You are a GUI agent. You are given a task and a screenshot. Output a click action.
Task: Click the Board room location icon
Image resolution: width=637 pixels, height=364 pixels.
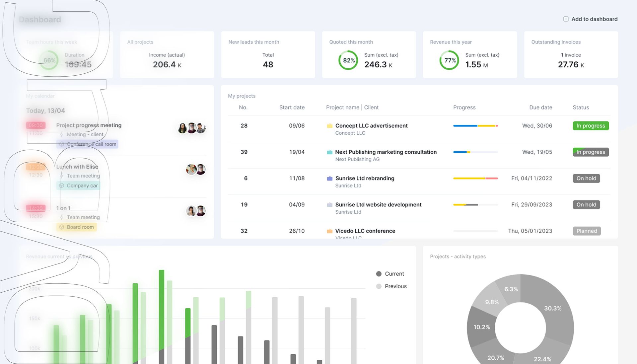coord(61,227)
